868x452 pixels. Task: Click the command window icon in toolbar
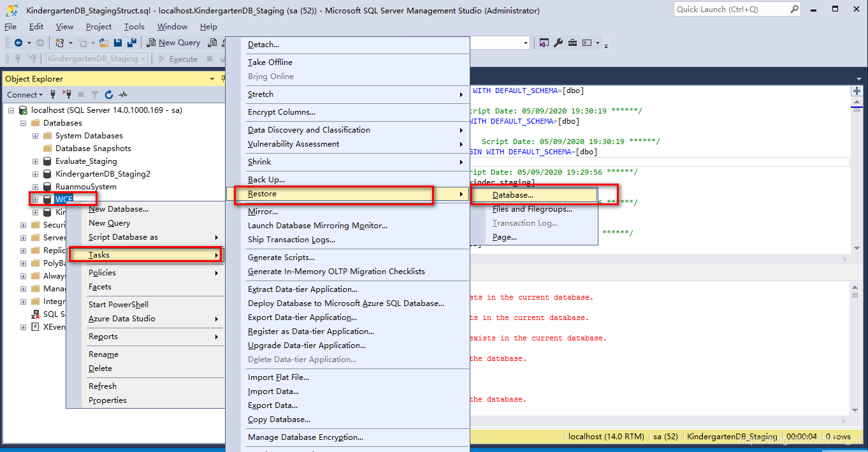click(x=586, y=43)
